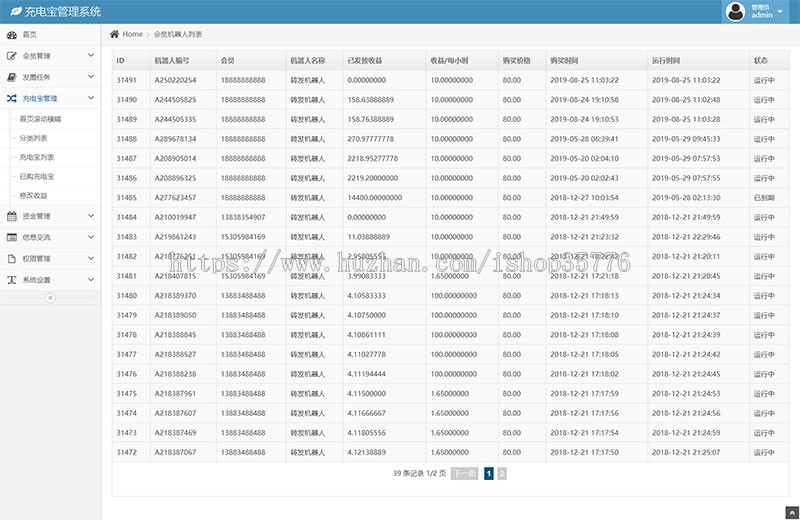Expand the 会员管理 menu chevron
This screenshot has width=800, height=520.
click(x=91, y=56)
